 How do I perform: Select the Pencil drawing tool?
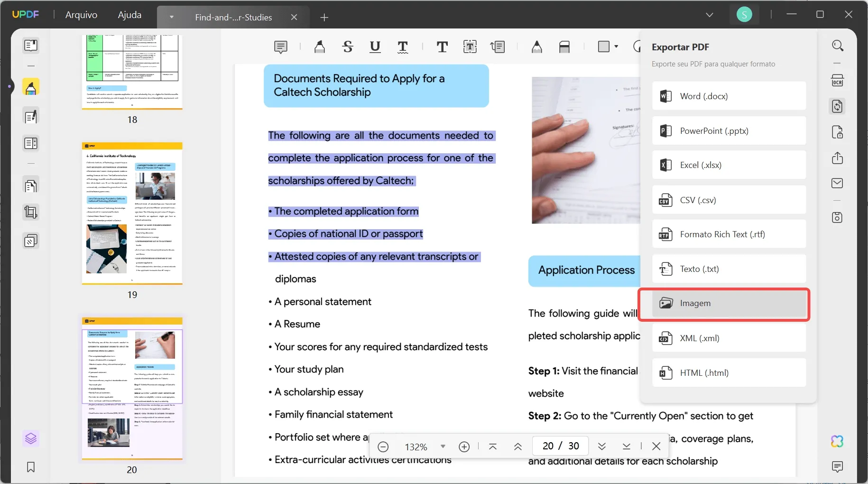pos(537,47)
